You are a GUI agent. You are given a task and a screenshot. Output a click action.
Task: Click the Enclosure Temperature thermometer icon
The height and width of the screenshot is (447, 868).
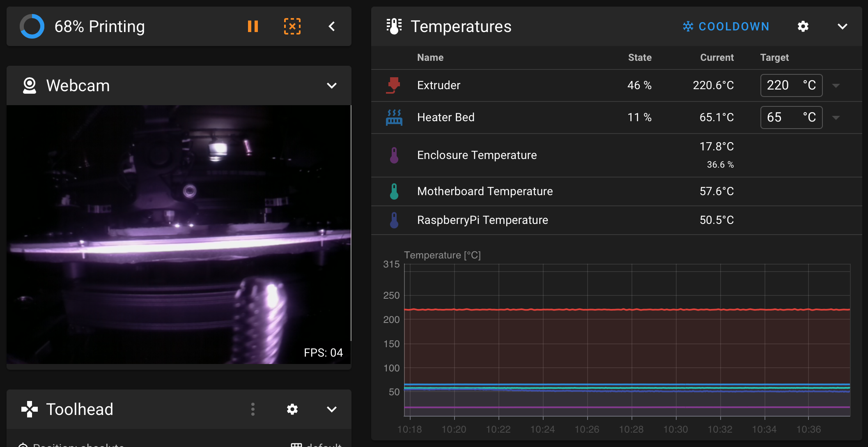pos(394,155)
